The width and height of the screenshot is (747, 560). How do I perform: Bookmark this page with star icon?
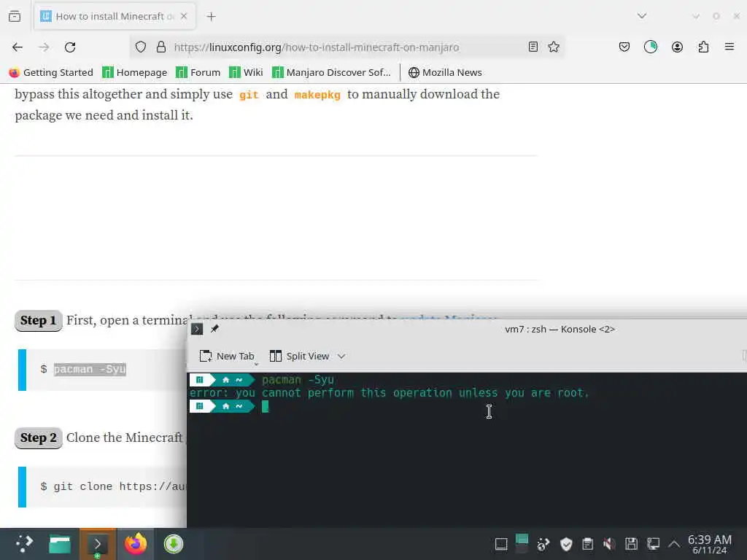click(x=554, y=47)
